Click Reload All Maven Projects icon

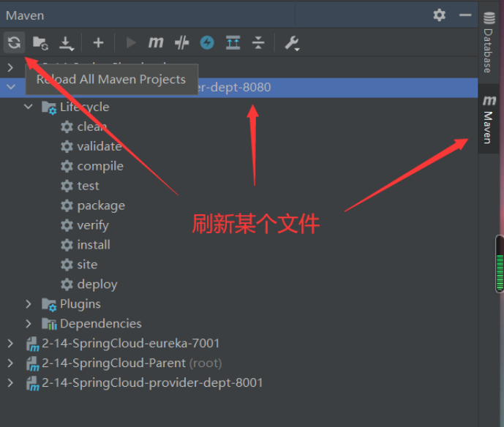click(x=14, y=42)
